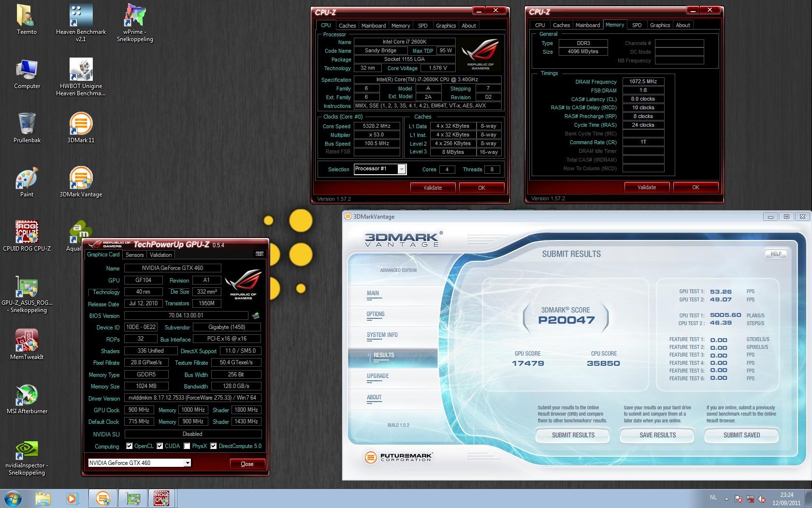The image size is (812, 508).
Task: Open the 3DMark 11 desktop icon
Action: click(81, 128)
